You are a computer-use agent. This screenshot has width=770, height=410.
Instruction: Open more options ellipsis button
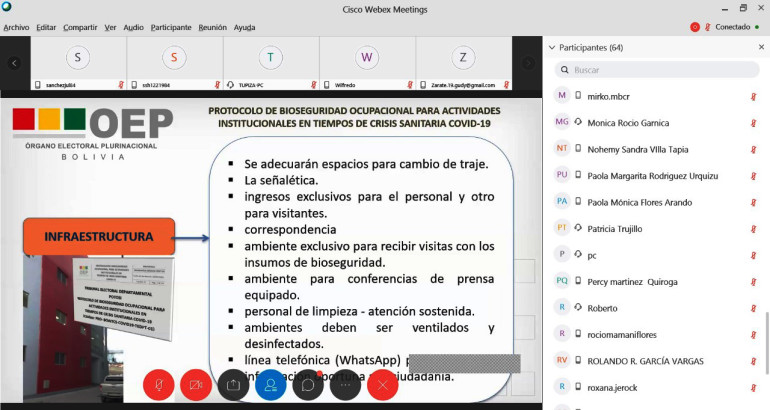pos(345,384)
